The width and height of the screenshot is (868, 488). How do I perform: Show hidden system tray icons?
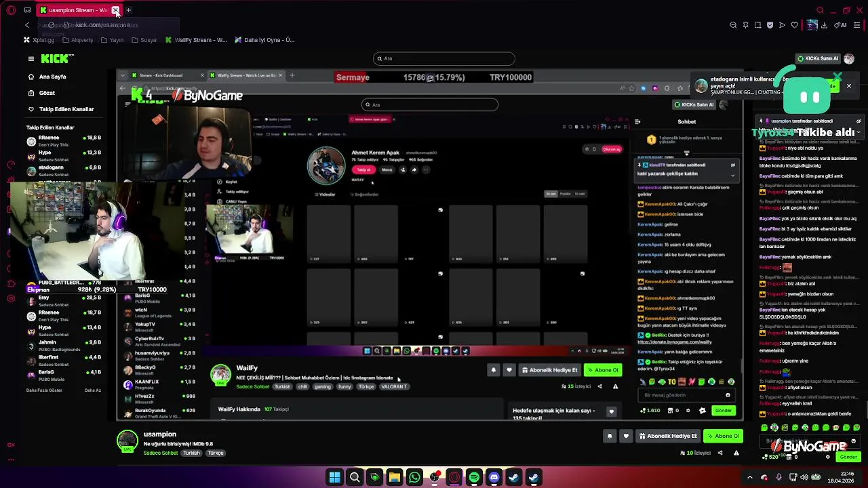749,477
